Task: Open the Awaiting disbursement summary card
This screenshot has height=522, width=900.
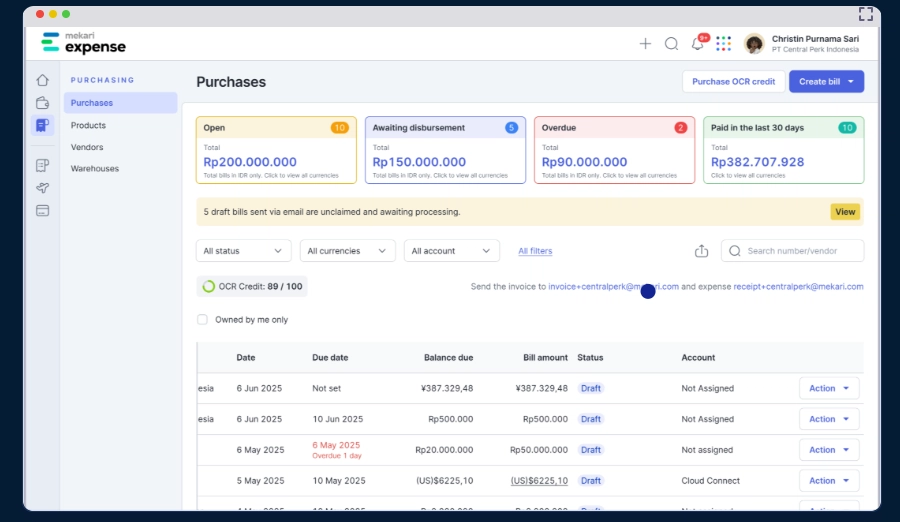Action: 445,150
